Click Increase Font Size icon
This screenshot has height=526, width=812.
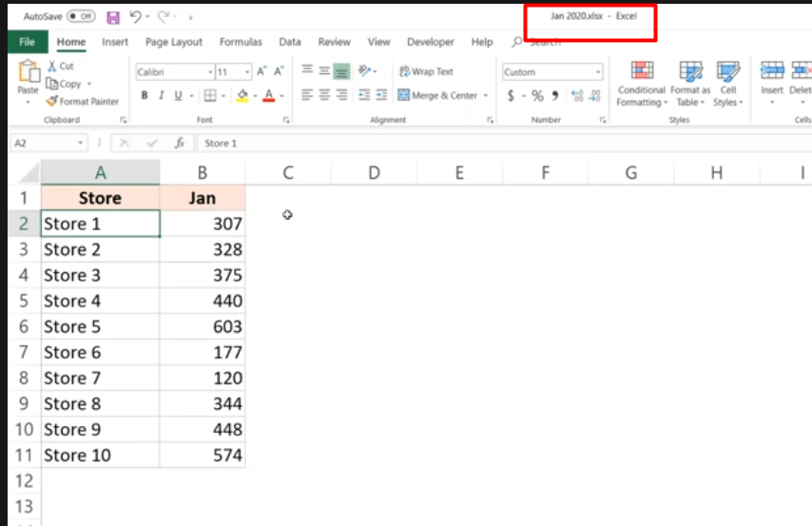(x=262, y=71)
